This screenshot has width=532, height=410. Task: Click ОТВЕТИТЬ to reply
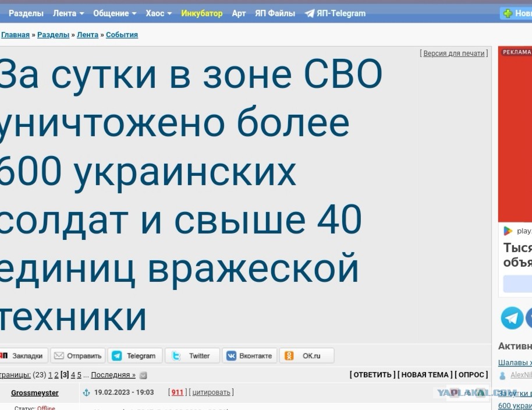click(x=373, y=374)
